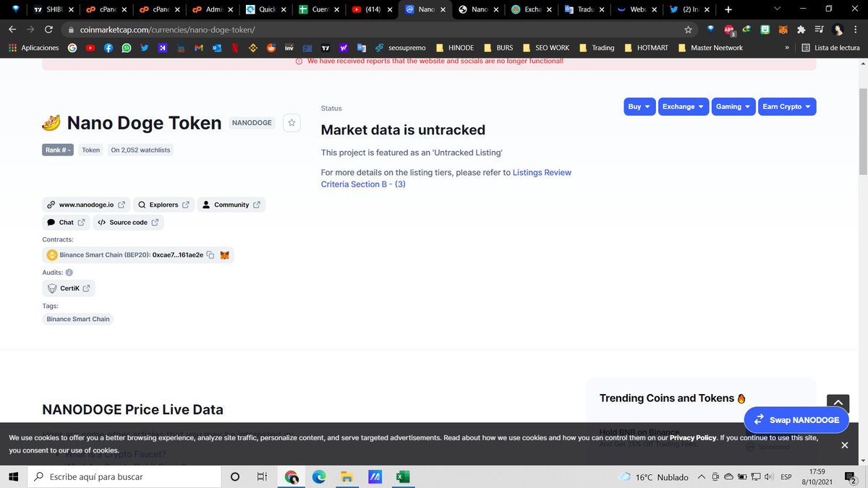Open Excel from the taskbar
Screen dimensions: 868x488
pos(403,477)
